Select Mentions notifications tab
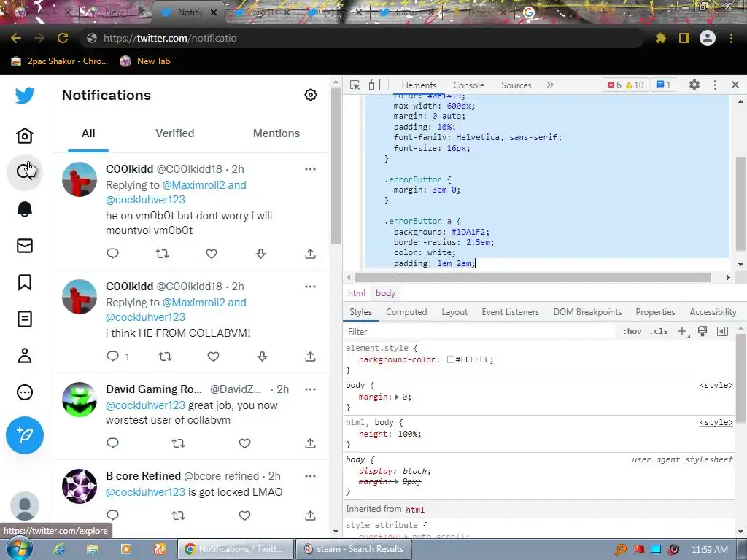This screenshot has height=560, width=747. 276,133
